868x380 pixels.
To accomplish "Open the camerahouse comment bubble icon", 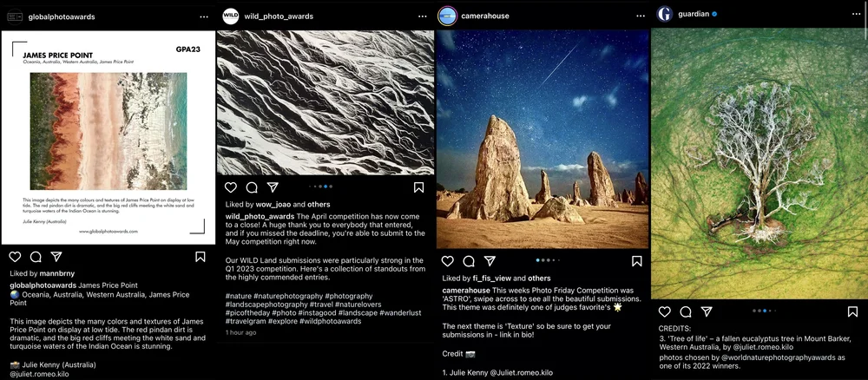I will pyautogui.click(x=469, y=261).
